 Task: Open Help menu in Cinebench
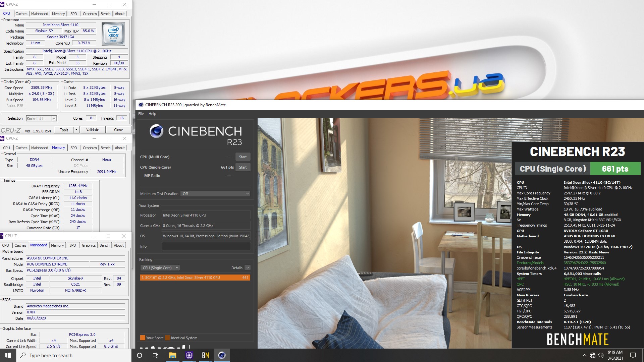click(152, 114)
